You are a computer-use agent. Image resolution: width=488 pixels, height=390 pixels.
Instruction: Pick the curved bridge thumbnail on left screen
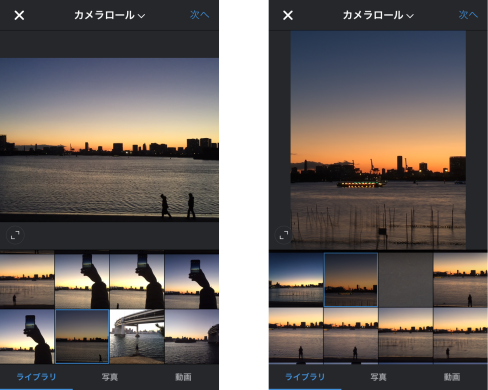tap(137, 336)
